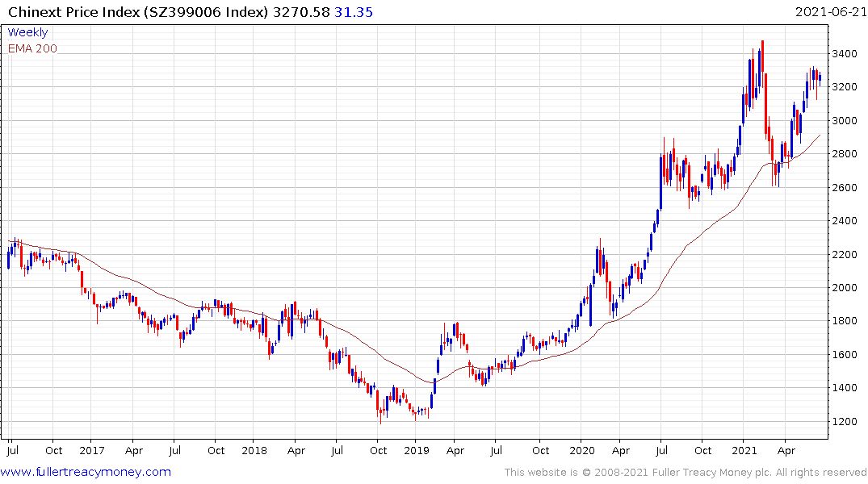Click the 2800 price axis label
The width and height of the screenshot is (868, 484).
845,154
